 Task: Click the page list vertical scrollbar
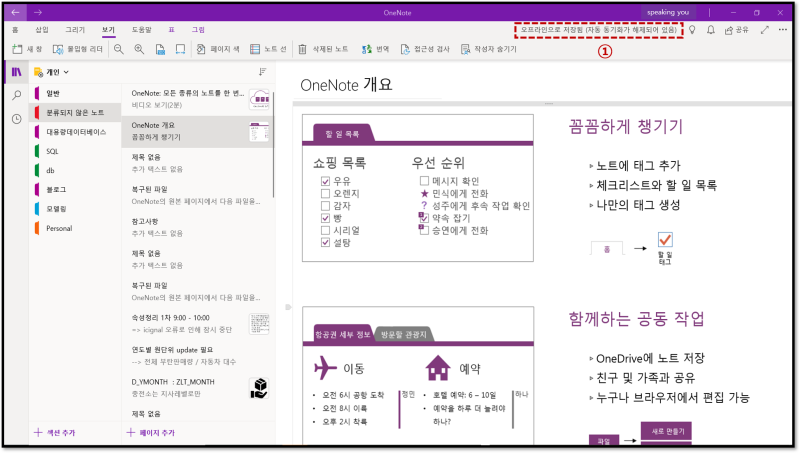pos(273,145)
